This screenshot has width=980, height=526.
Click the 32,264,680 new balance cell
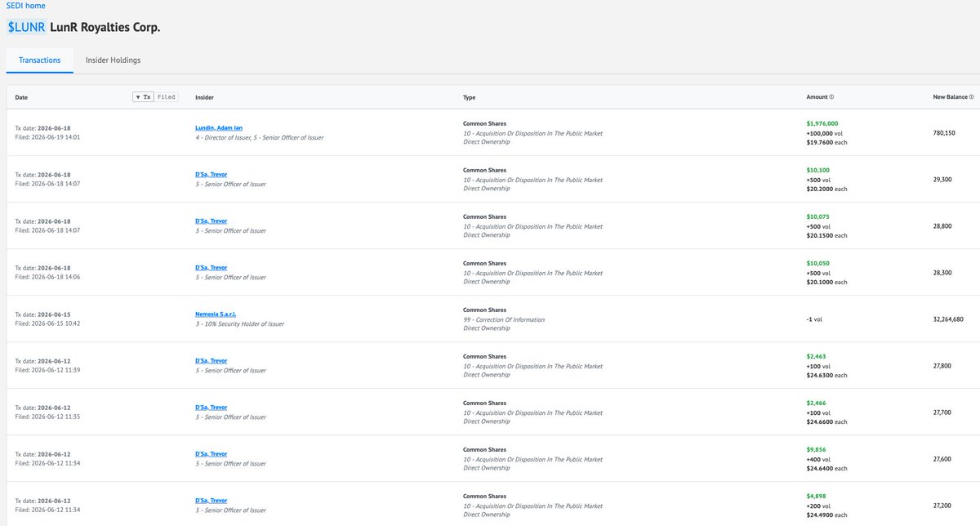point(948,319)
